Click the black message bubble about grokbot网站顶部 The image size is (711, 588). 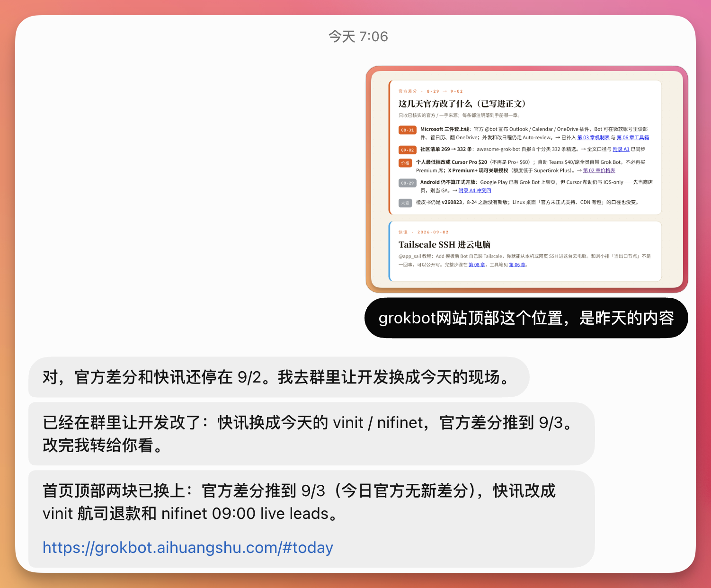pyautogui.click(x=526, y=318)
